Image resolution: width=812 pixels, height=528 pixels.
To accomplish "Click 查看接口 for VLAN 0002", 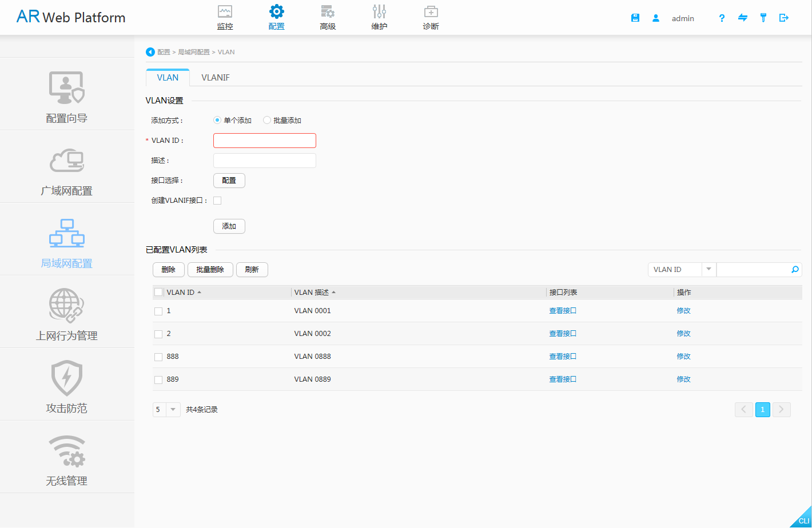I will point(563,334).
